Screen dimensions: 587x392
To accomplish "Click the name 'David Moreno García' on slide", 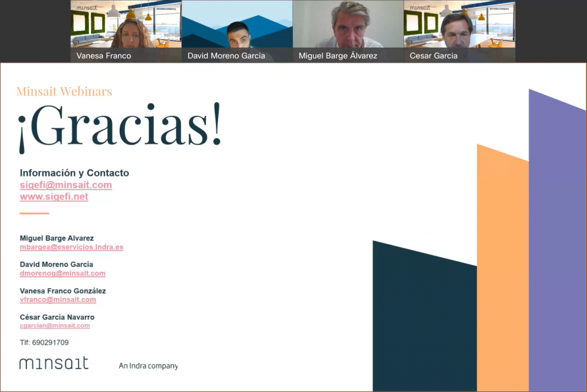I will (56, 264).
